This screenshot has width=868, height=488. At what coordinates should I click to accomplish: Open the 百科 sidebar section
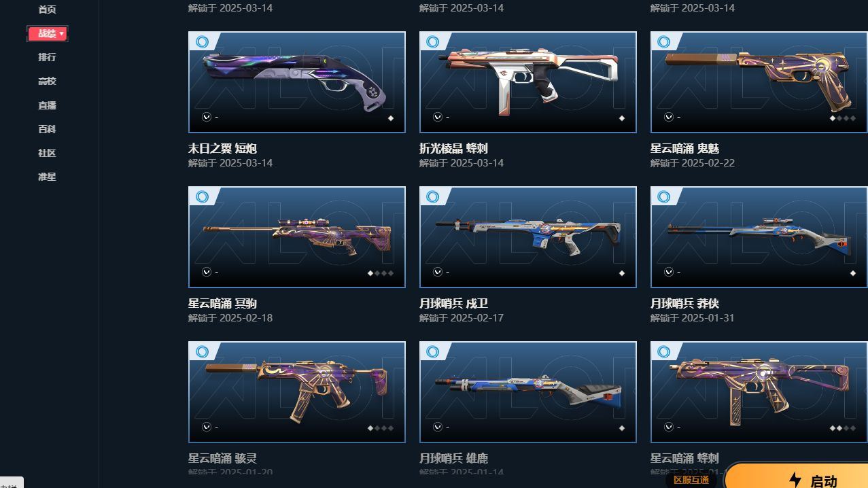pos(47,129)
